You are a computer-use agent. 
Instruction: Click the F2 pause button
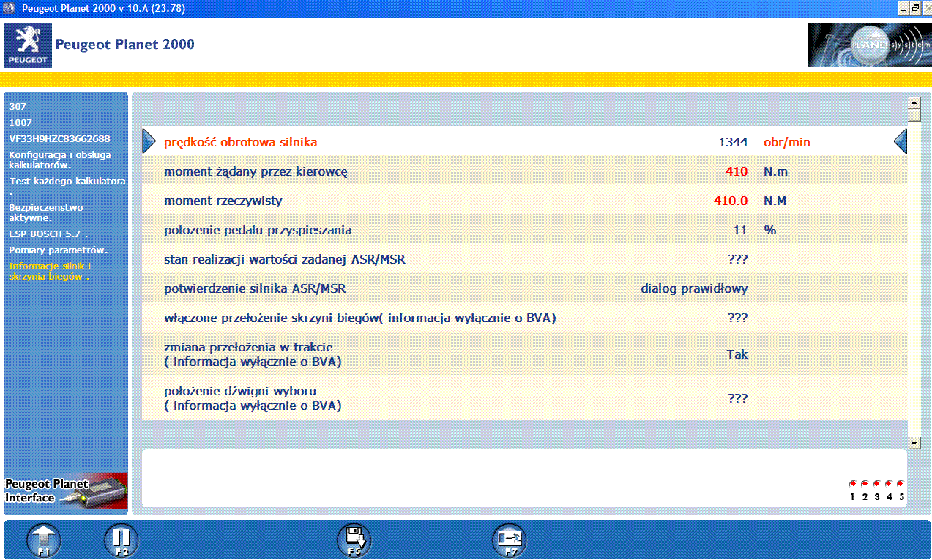click(x=122, y=542)
